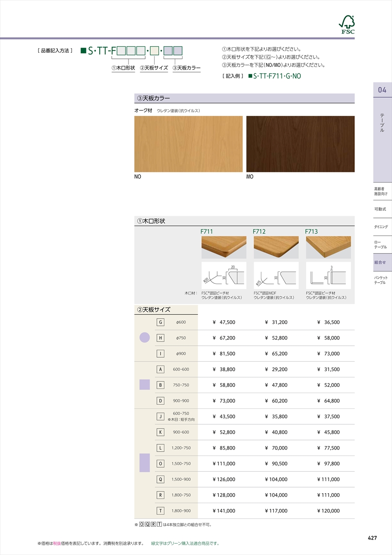392x555 pixels.
Task: Click price ¥ 77,500 in L row
Action: (x=328, y=448)
